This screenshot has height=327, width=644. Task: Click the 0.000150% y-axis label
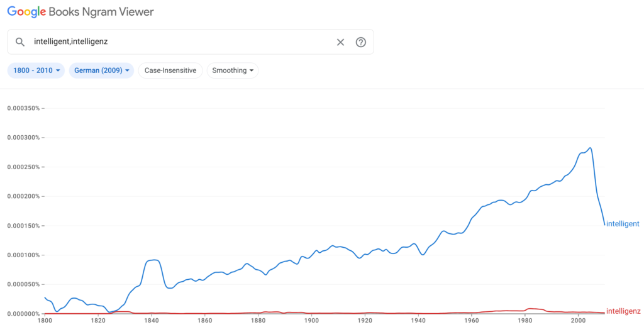tap(23, 226)
